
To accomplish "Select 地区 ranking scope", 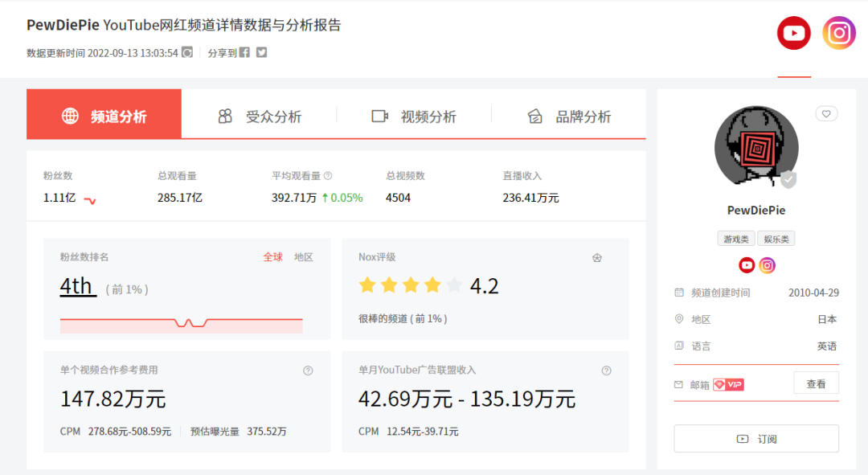I will 303,257.
